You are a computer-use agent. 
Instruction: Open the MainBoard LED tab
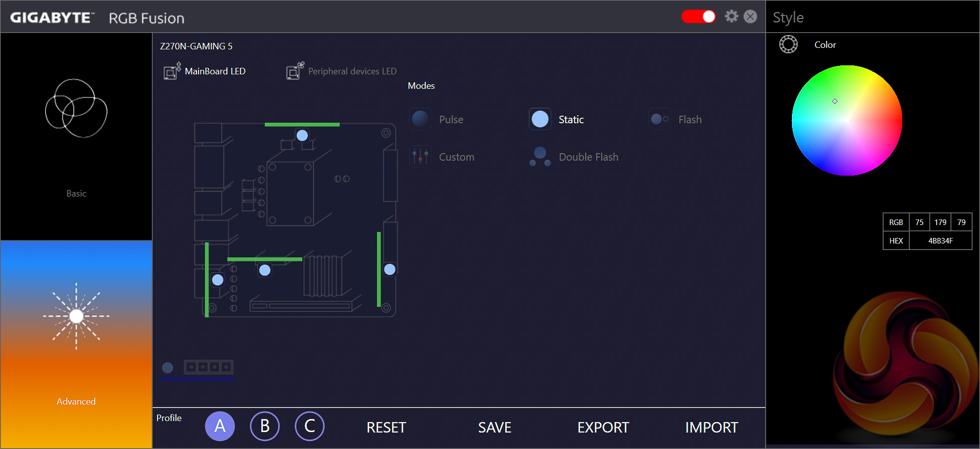tap(205, 71)
